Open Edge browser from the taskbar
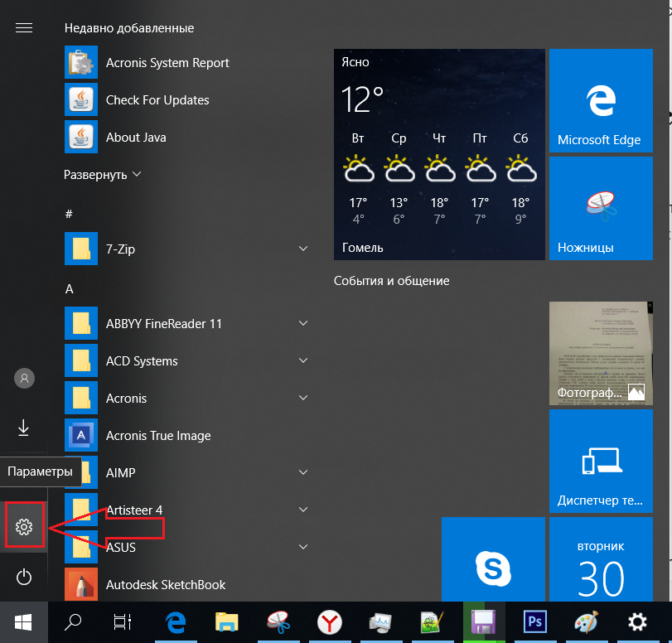Screen dimensions: 672x643 176,622
